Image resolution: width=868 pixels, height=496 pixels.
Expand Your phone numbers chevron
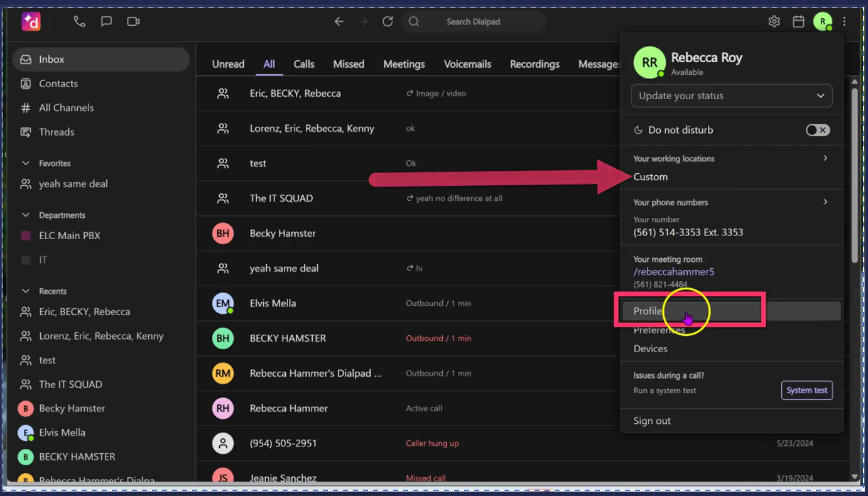825,202
